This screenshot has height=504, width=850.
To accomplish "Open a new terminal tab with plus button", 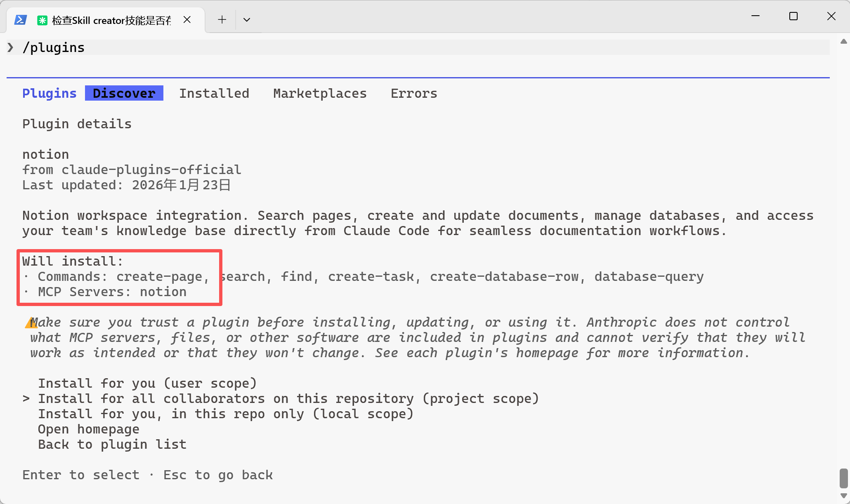I will point(222,19).
